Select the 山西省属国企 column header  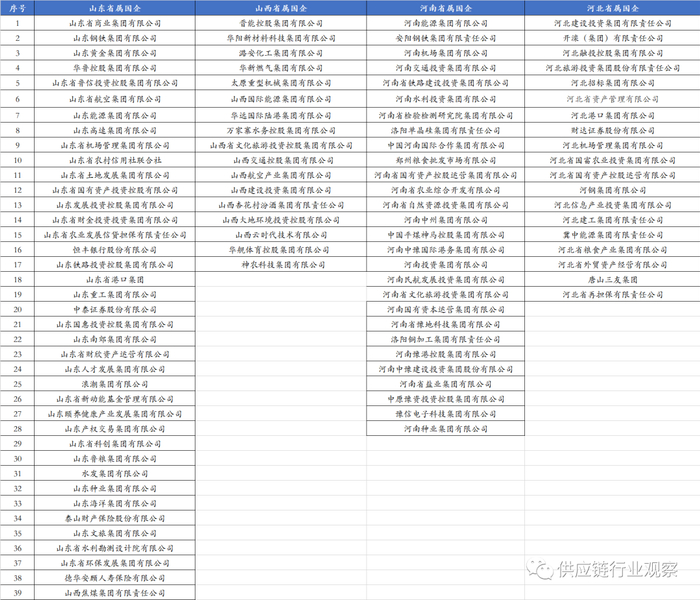(x=281, y=8)
